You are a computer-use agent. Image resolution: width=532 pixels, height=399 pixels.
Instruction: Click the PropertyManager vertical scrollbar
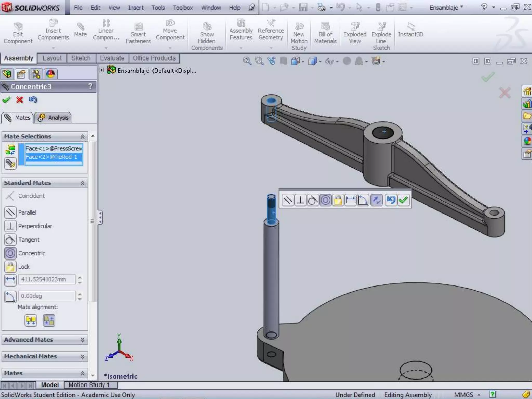click(92, 221)
